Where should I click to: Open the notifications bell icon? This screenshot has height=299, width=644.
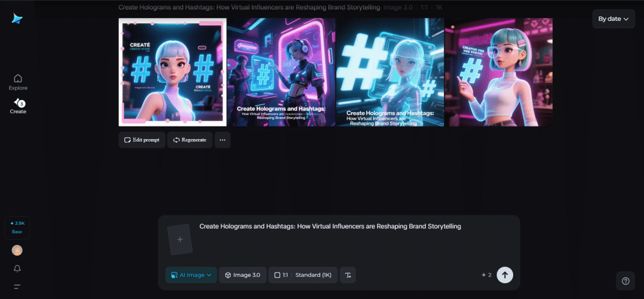click(17, 269)
